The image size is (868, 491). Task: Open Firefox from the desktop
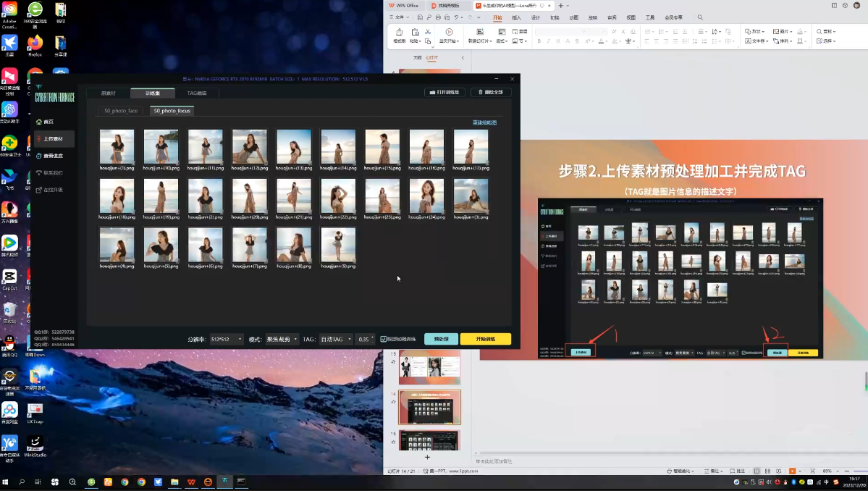[x=35, y=46]
